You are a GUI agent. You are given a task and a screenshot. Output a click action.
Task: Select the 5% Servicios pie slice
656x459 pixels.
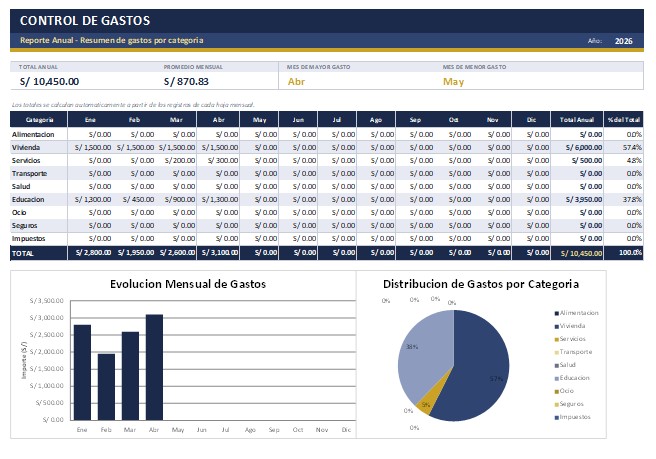coord(428,404)
